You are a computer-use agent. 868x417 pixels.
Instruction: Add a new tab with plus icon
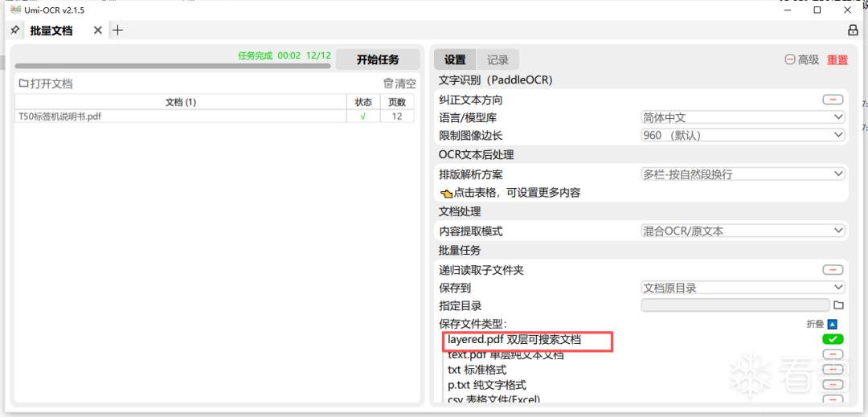click(118, 31)
